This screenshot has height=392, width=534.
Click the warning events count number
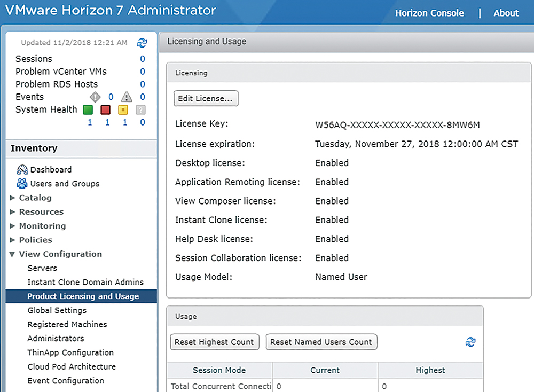pyautogui.click(x=143, y=97)
